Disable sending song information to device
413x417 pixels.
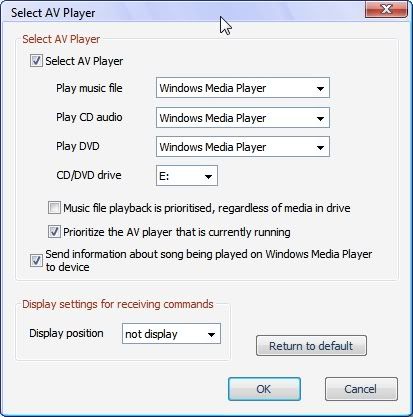coord(36,261)
